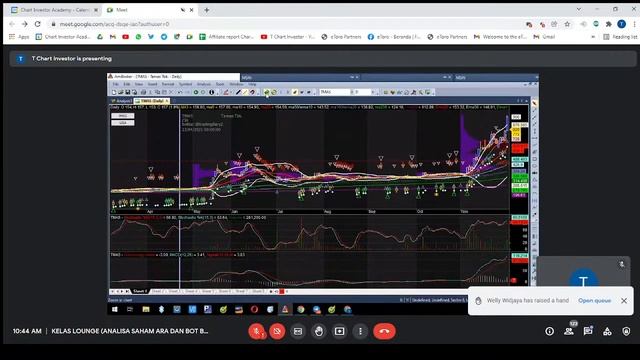Screen dimensions: 640x360
Task: Click Opera icon in shared taskbar
Action: click(254, 309)
